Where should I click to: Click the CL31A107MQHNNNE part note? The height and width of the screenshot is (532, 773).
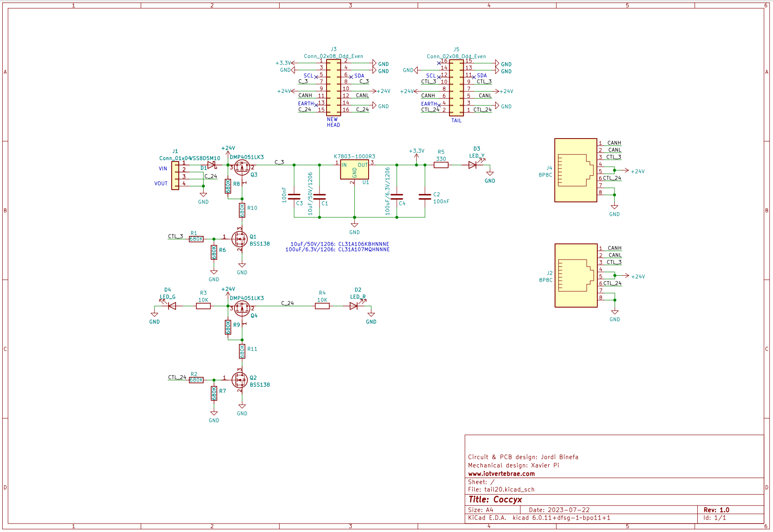pos(338,250)
